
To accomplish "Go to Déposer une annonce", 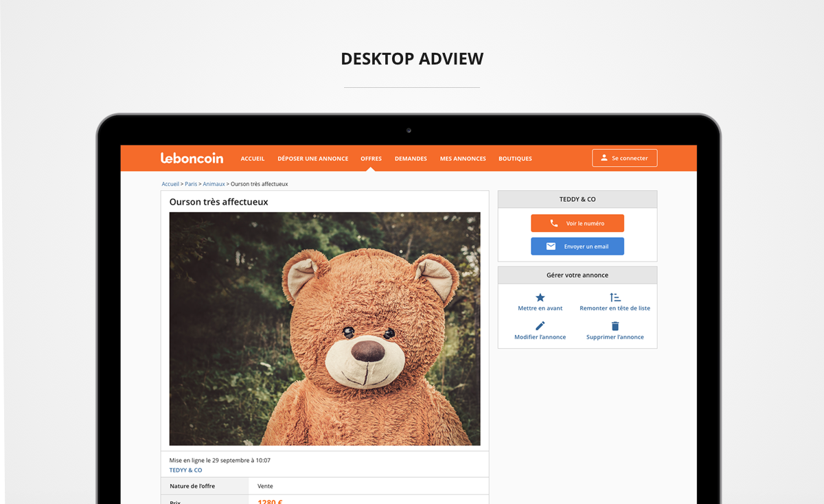I will [x=313, y=159].
